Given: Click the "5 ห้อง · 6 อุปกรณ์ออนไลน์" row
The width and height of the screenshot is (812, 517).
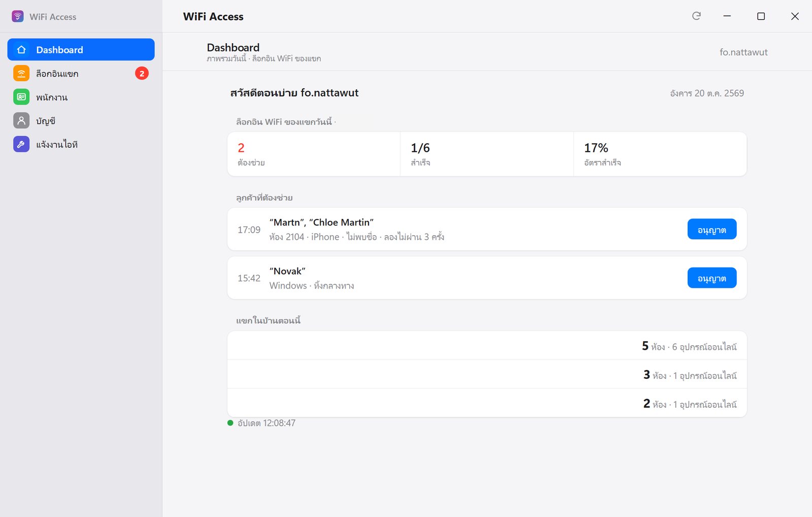Looking at the screenshot, I should point(487,346).
